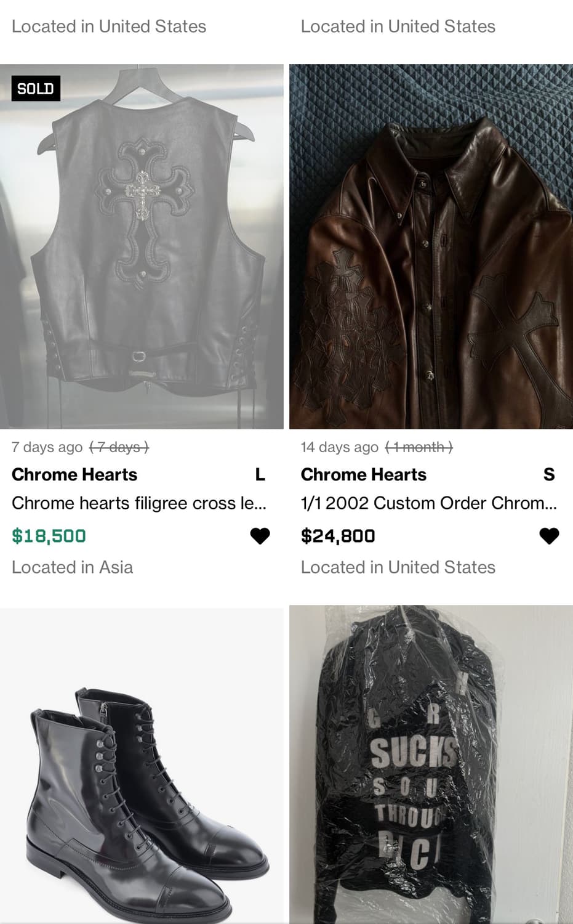The height and width of the screenshot is (924, 573).
Task: Tap top-left 'Located in United States' text
Action: [108, 26]
